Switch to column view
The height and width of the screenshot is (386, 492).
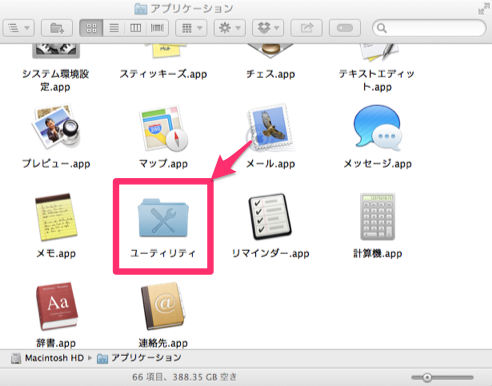pyautogui.click(x=135, y=28)
